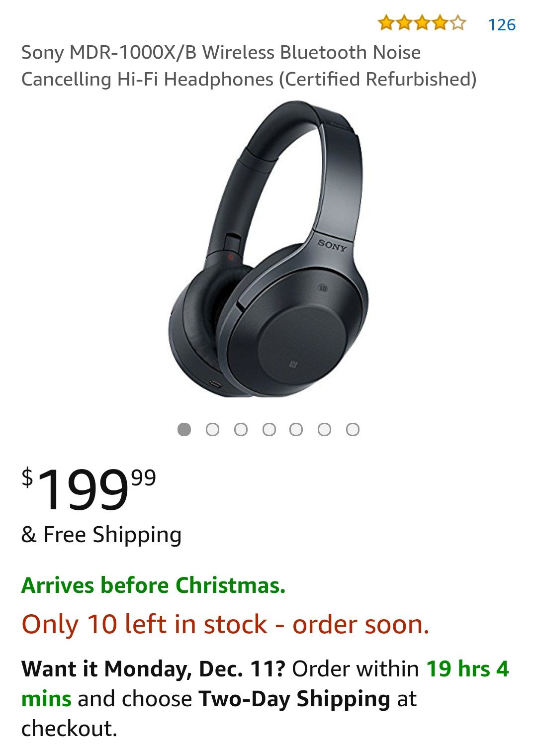Tap the SONY logo on the headband
This screenshot has height=756, width=537.
[x=332, y=245]
